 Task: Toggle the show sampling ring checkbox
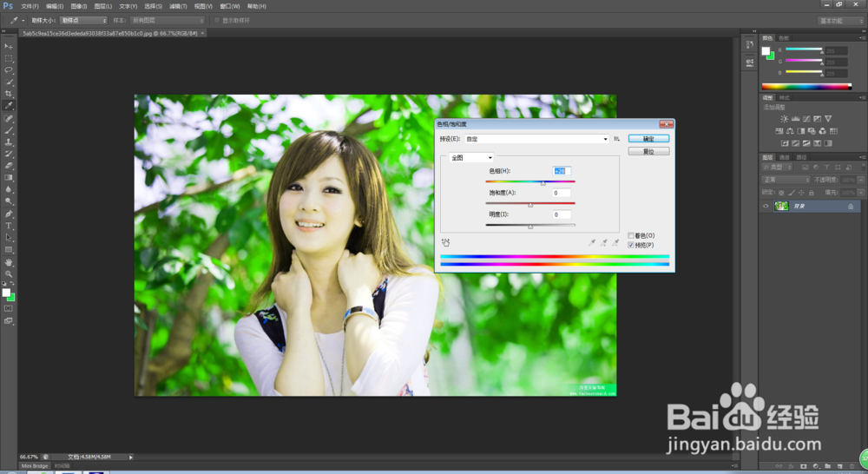(217, 21)
